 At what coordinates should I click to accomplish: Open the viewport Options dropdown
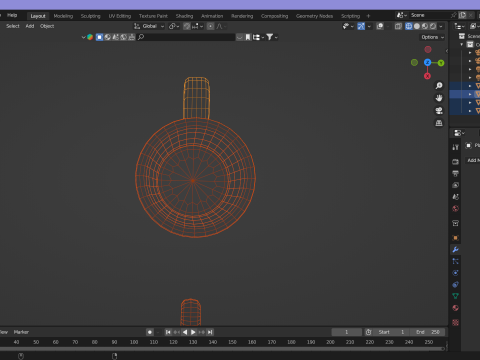(x=432, y=37)
